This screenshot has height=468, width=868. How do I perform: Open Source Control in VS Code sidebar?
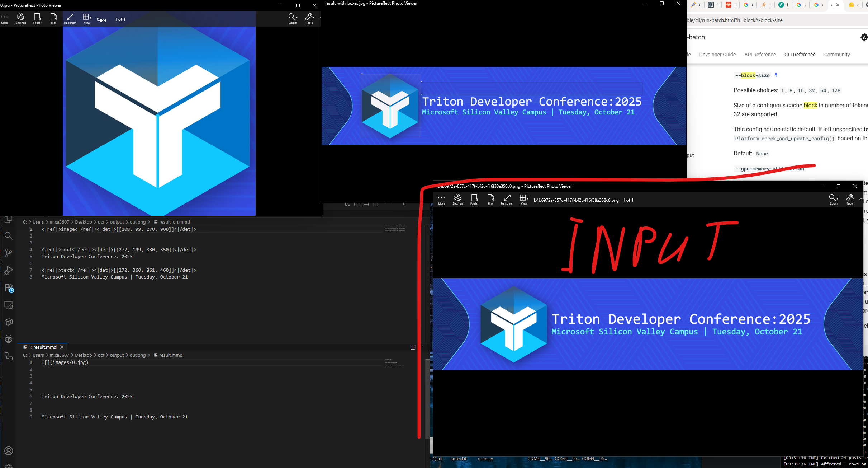[9, 253]
